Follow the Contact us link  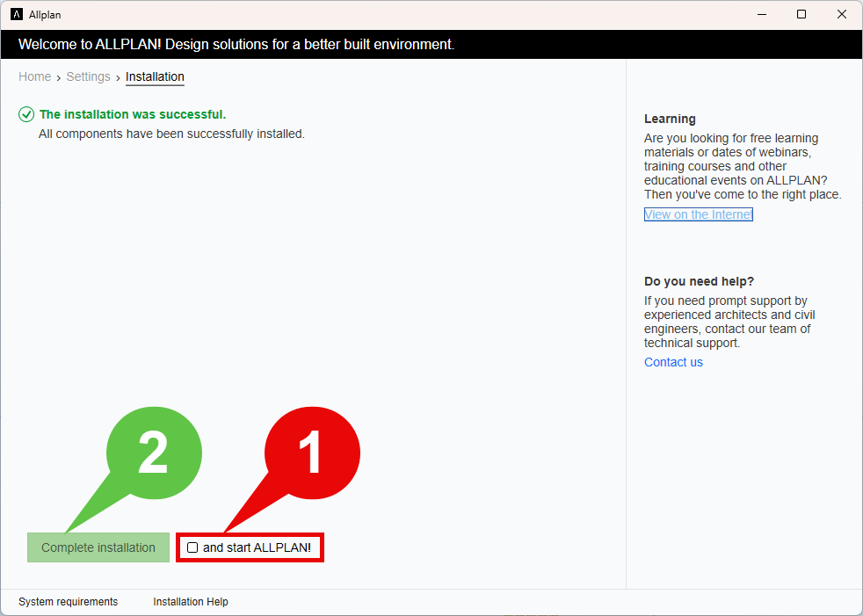(673, 362)
